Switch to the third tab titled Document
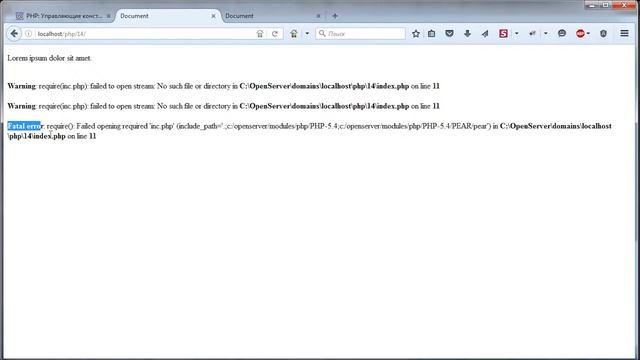This screenshot has width=640, height=360. (269, 16)
